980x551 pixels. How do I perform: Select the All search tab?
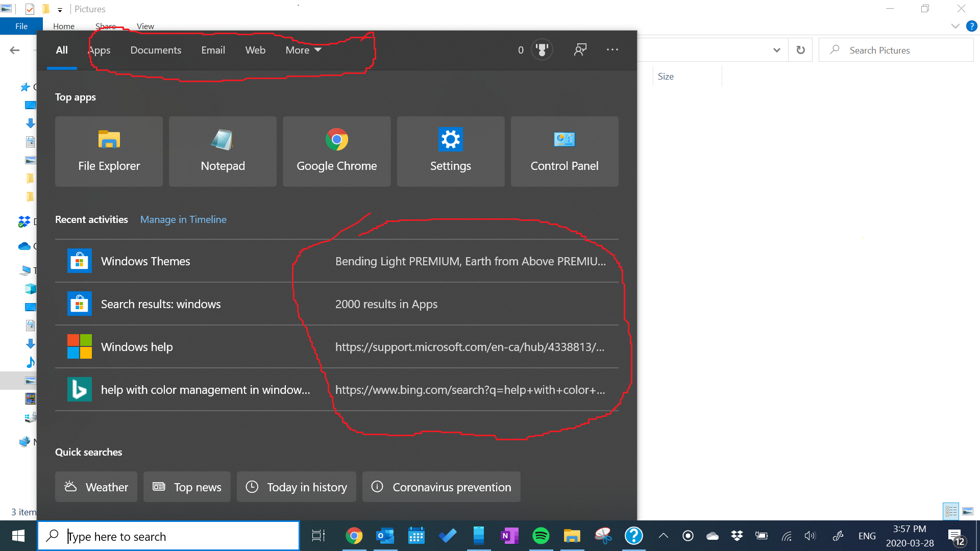62,50
